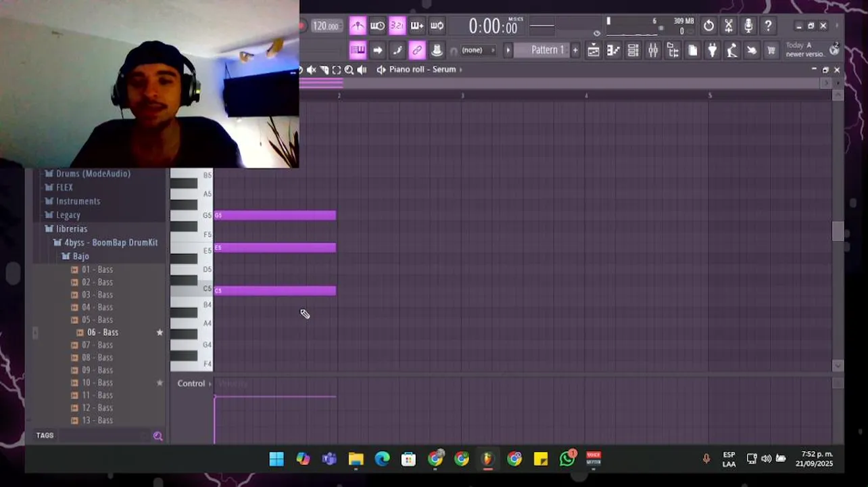Collapse the Bajo folder
Viewport: 868px width, 487px height.
click(76, 256)
